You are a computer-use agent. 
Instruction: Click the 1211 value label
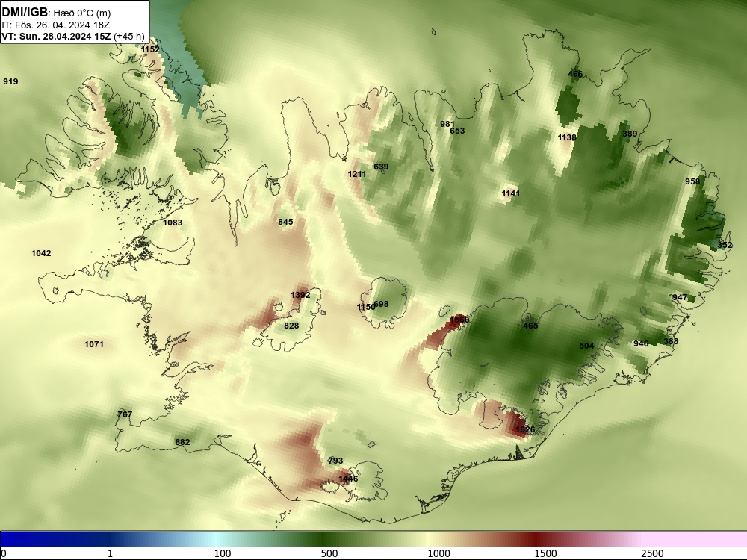tap(357, 174)
